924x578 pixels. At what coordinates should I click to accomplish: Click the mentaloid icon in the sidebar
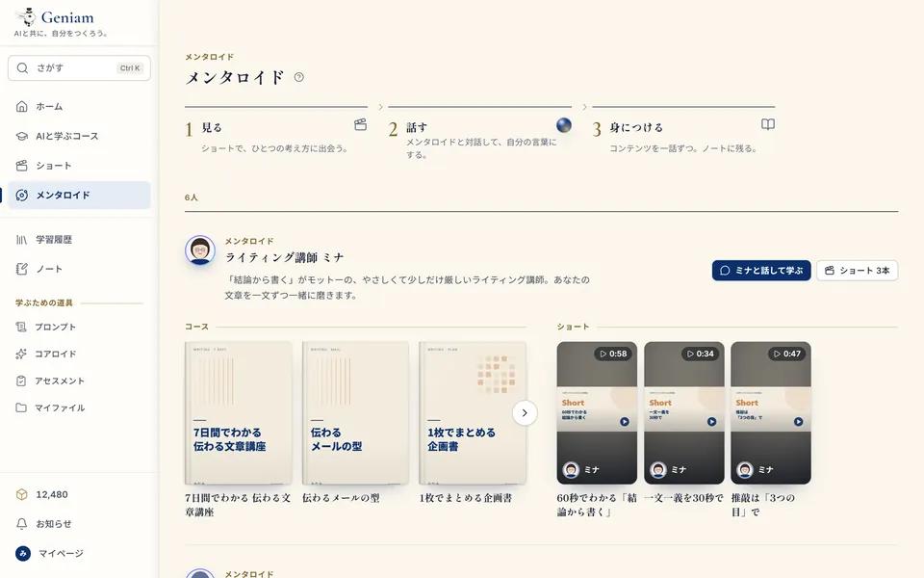(x=22, y=196)
